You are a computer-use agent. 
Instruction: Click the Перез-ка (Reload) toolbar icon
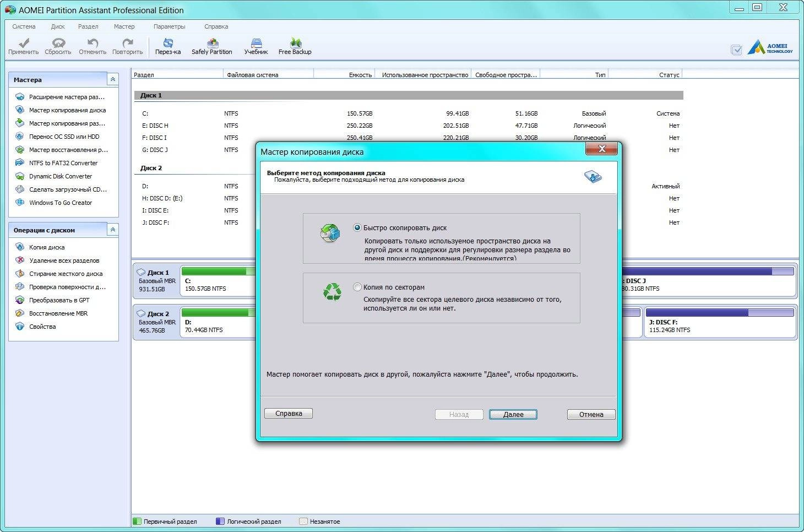[168, 46]
